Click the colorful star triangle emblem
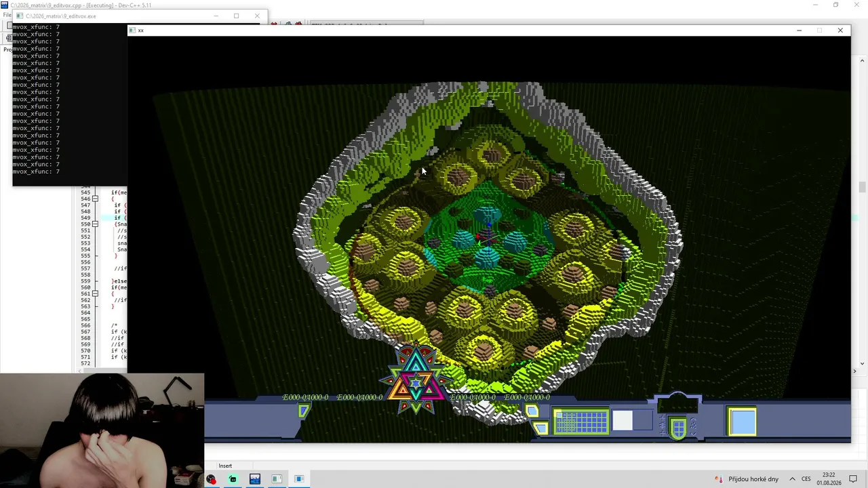This screenshot has width=868, height=488. click(416, 380)
